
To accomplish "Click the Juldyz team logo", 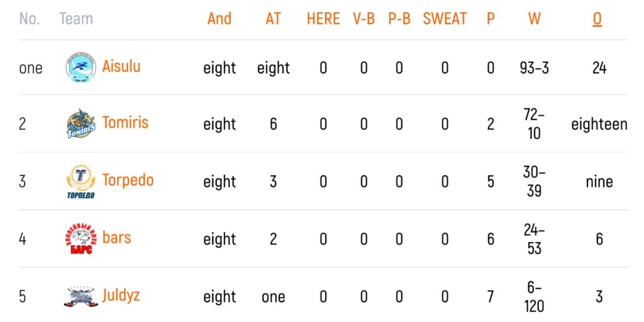I will pos(81,297).
